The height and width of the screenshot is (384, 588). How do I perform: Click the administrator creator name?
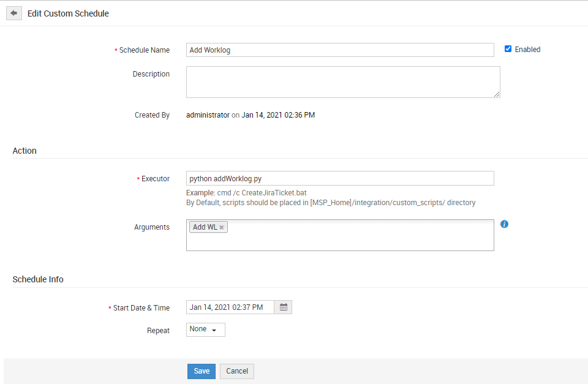pos(208,115)
